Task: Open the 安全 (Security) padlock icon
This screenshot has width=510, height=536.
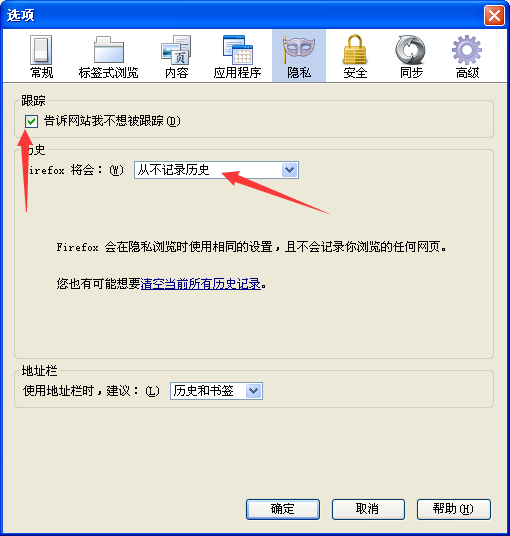Action: [x=355, y=49]
